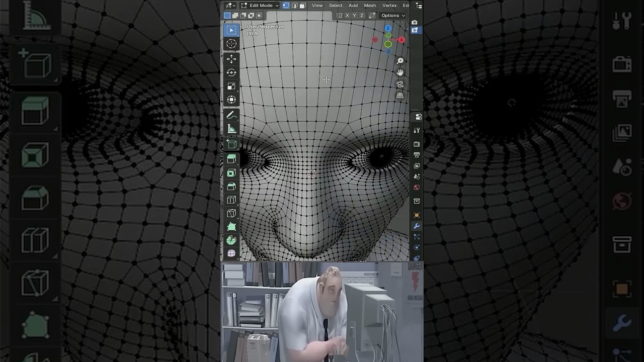Toggle Y axis mirror
This screenshot has width=644, height=362.
coord(354,16)
